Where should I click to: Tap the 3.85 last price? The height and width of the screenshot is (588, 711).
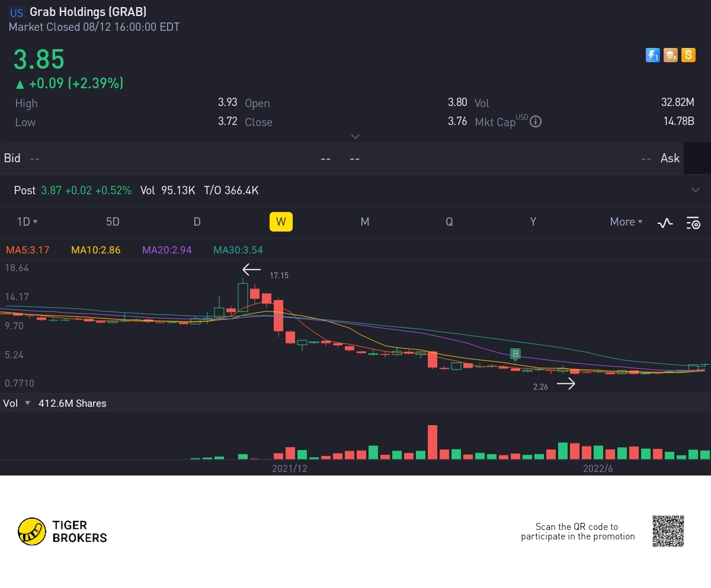[x=39, y=60]
